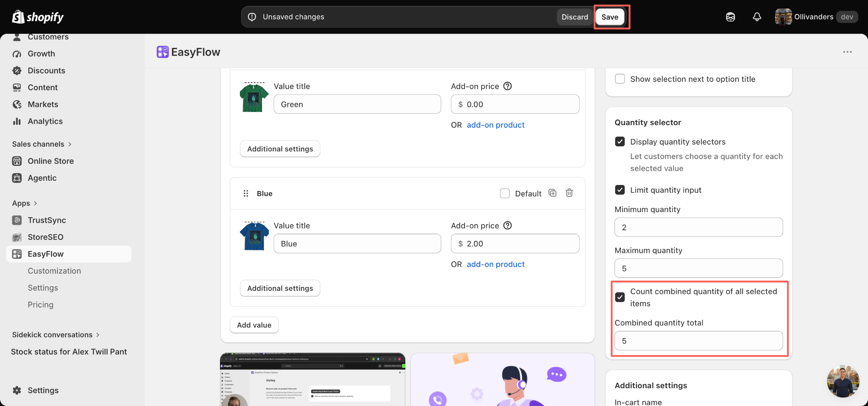Open Additional settings for Green value
Screen dimensions: 868x406
click(x=280, y=149)
